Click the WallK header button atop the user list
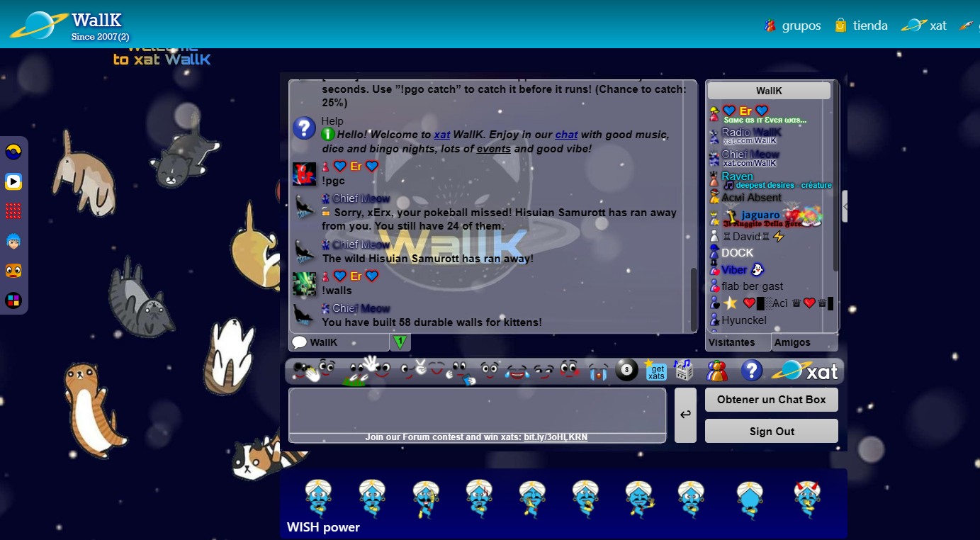This screenshot has width=980, height=540. 769,91
